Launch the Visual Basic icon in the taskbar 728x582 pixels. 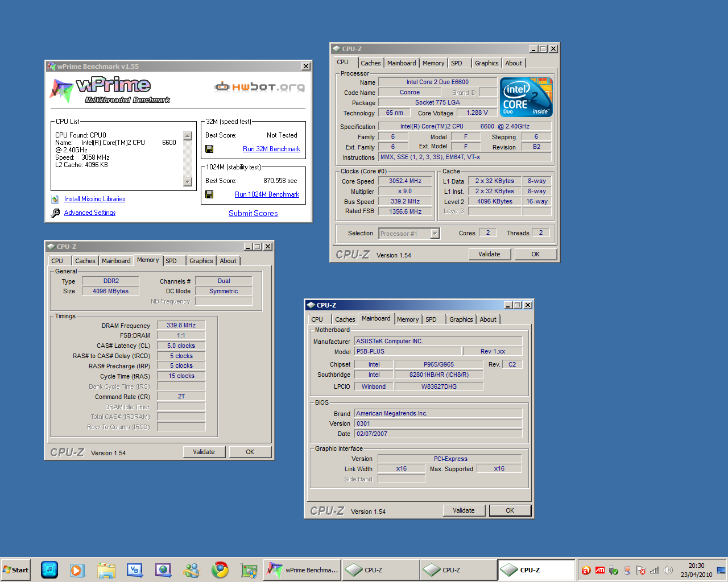(135, 570)
